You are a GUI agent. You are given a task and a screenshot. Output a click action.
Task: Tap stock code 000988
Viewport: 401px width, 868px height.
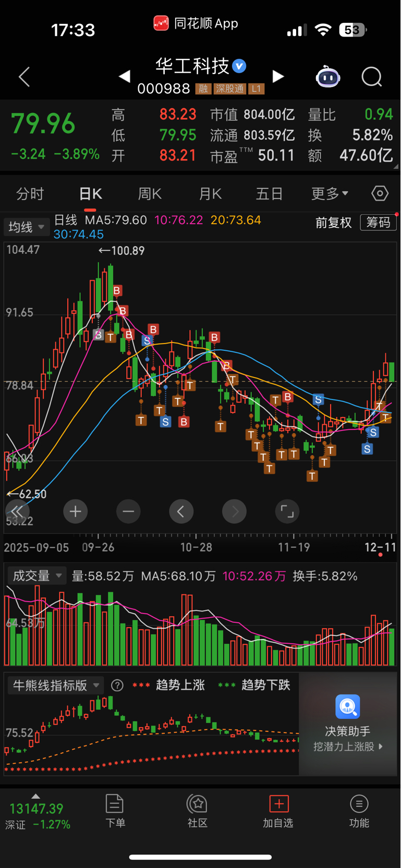(x=164, y=89)
